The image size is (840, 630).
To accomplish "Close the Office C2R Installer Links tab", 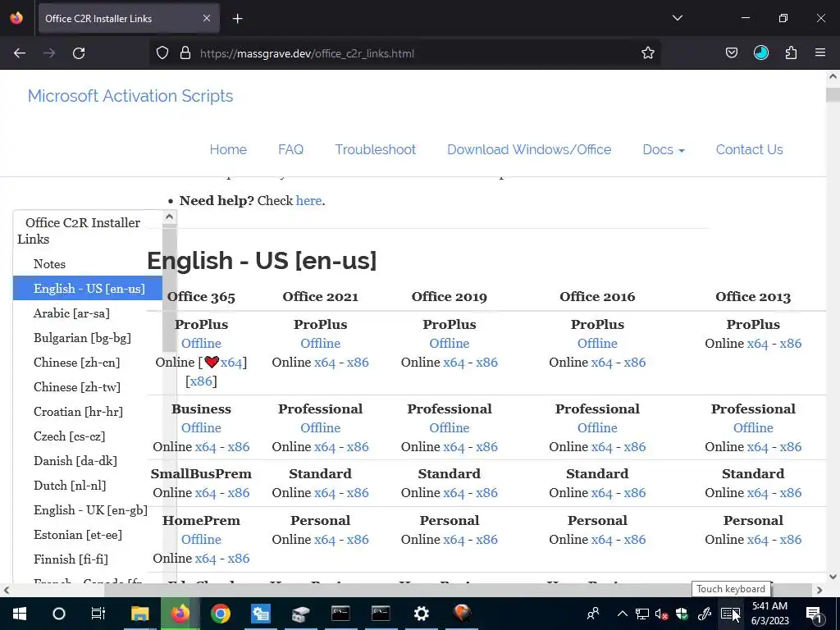I will pyautogui.click(x=207, y=18).
